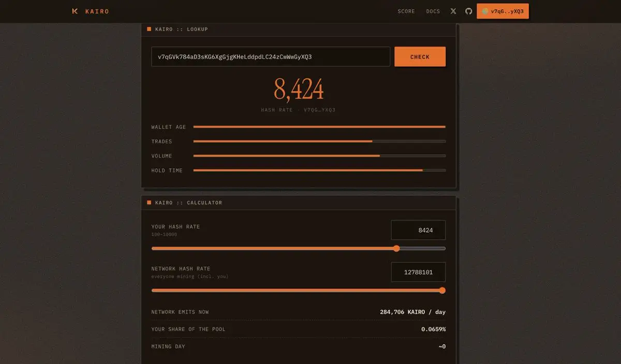Viewport: 621px width, 364px height.
Task: Click the KAIRO brand name in header
Action: click(97, 11)
